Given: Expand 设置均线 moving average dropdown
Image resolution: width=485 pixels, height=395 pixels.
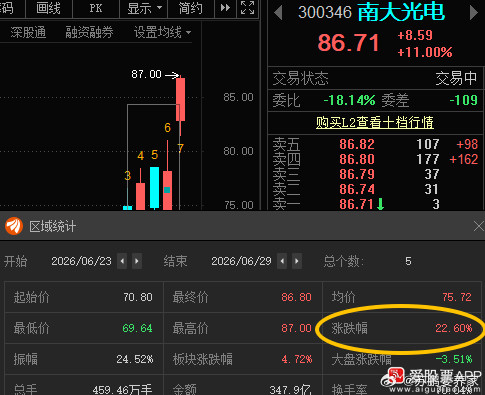Looking at the screenshot, I should (x=162, y=32).
